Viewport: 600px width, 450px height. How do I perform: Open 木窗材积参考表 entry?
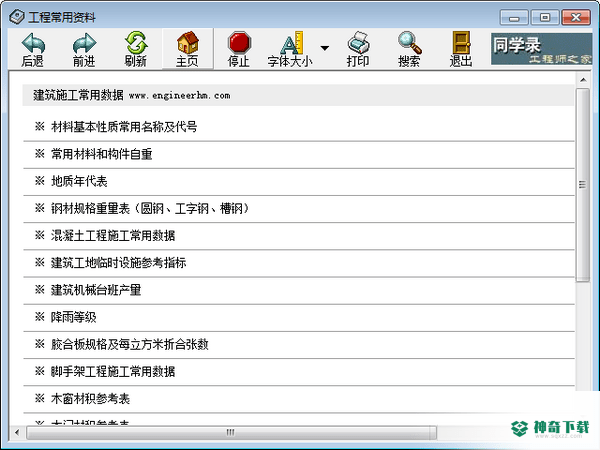90,398
